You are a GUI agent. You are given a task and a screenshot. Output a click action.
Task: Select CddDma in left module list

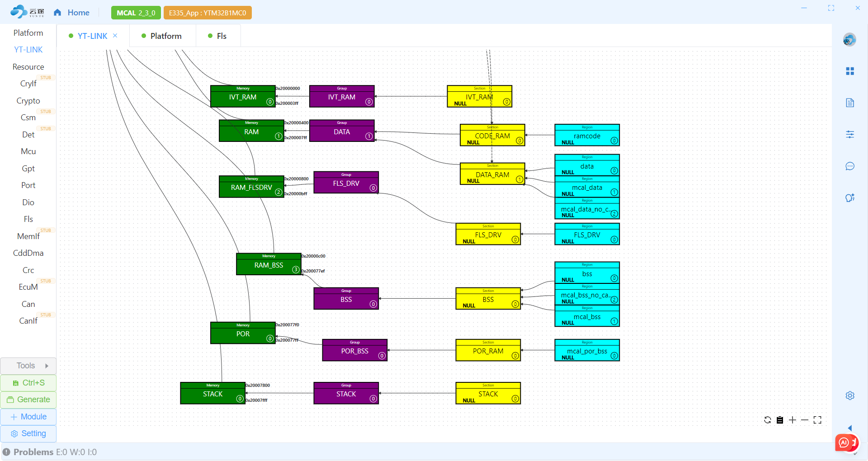click(28, 253)
